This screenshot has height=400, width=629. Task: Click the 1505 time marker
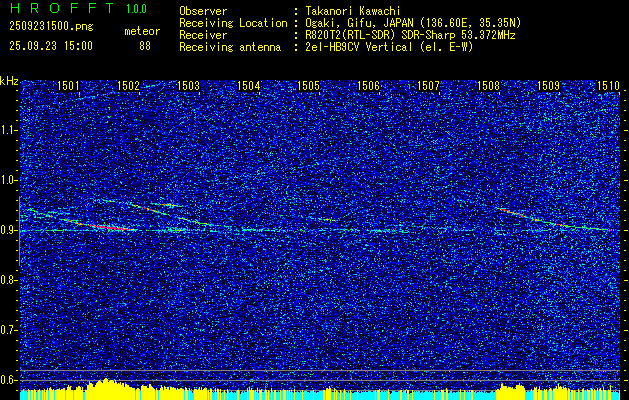(308, 86)
